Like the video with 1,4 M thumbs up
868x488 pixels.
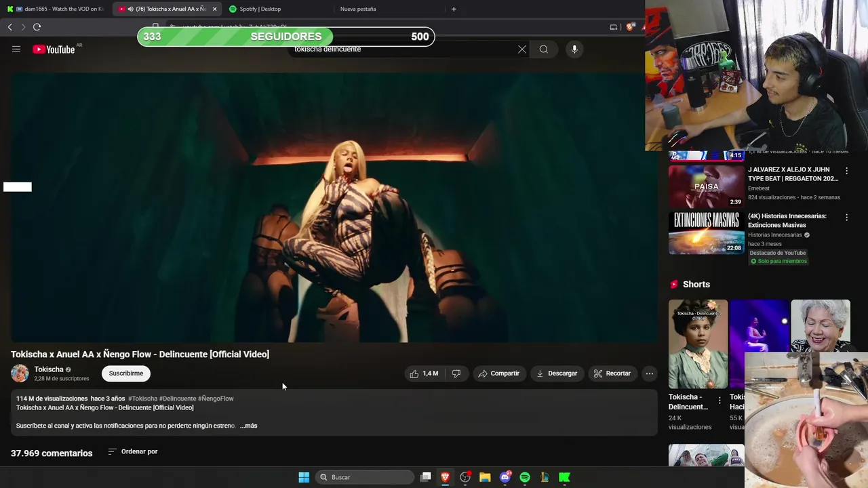(424, 373)
